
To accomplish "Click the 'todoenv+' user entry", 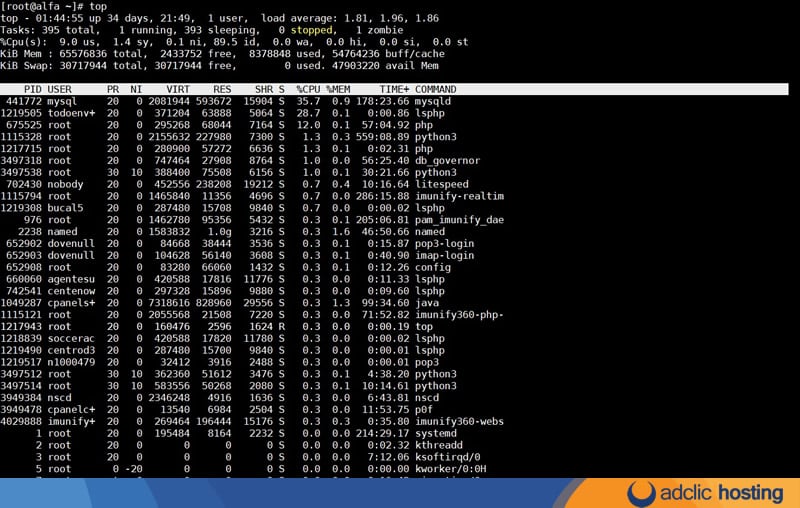I will 71,113.
